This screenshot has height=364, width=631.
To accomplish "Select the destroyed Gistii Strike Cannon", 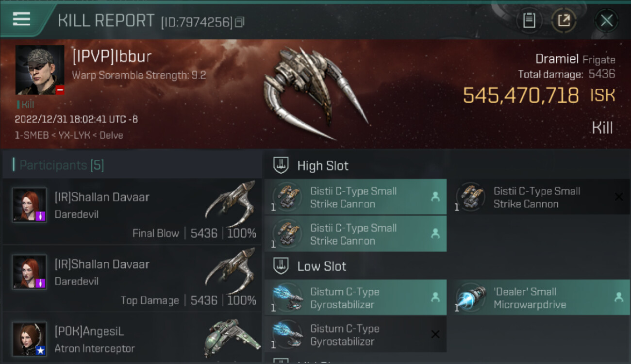I will point(539,197).
